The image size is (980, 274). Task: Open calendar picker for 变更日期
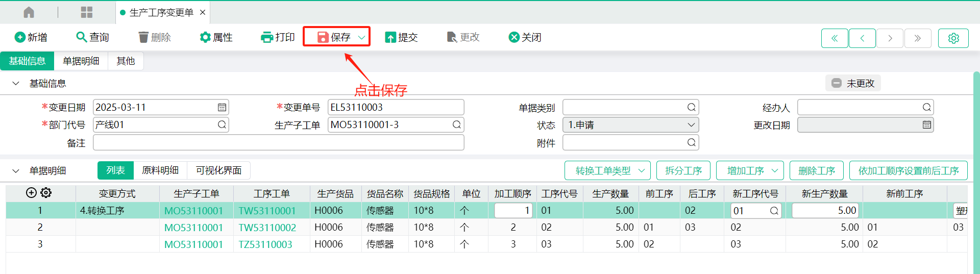(x=222, y=108)
